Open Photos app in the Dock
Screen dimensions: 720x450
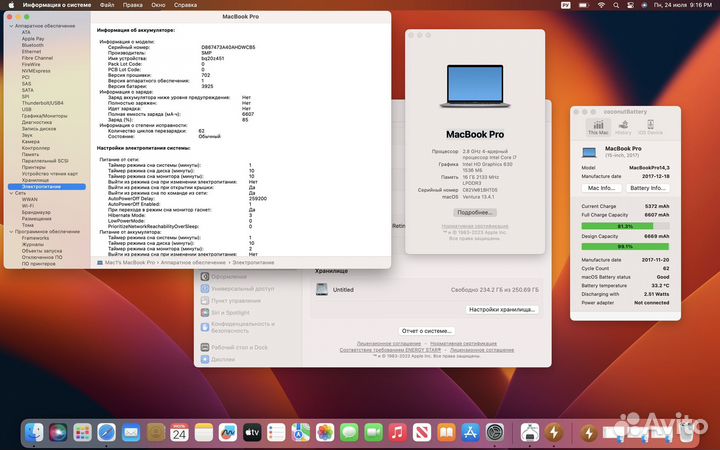[x=325, y=433]
